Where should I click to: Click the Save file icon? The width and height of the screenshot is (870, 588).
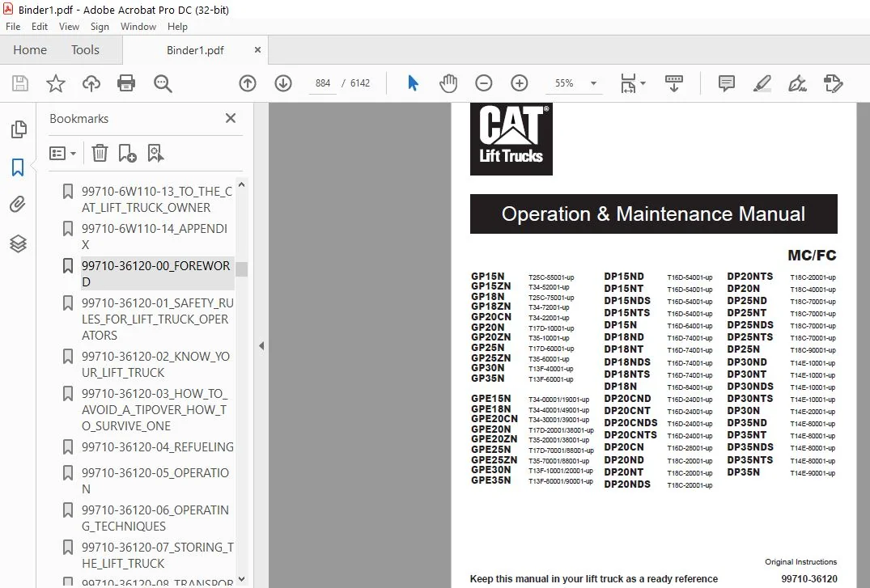20,83
